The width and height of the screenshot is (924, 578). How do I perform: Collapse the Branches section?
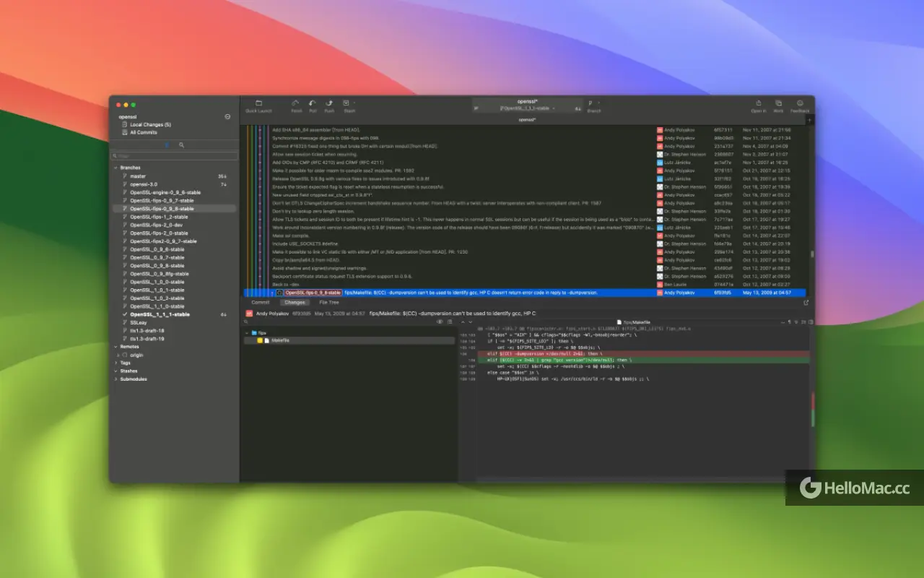[x=115, y=168]
